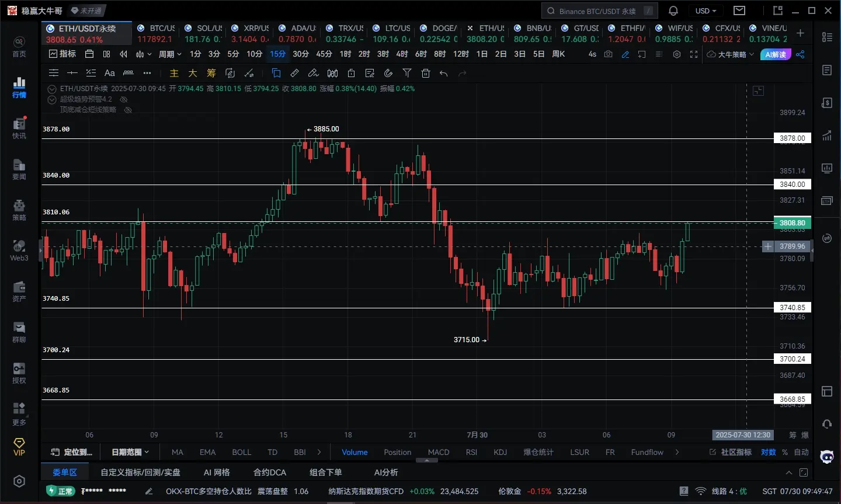Select the 1日 timeframe
The height and width of the screenshot is (504, 841).
click(x=482, y=54)
